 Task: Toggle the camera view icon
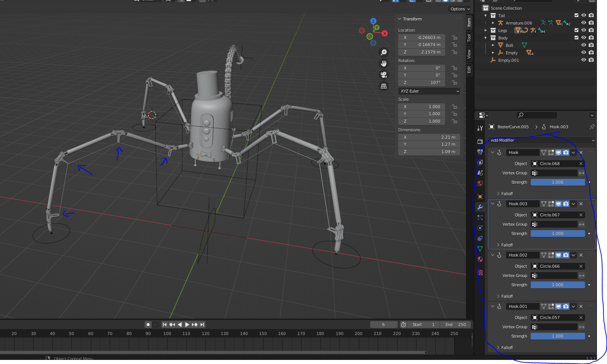coord(384,75)
